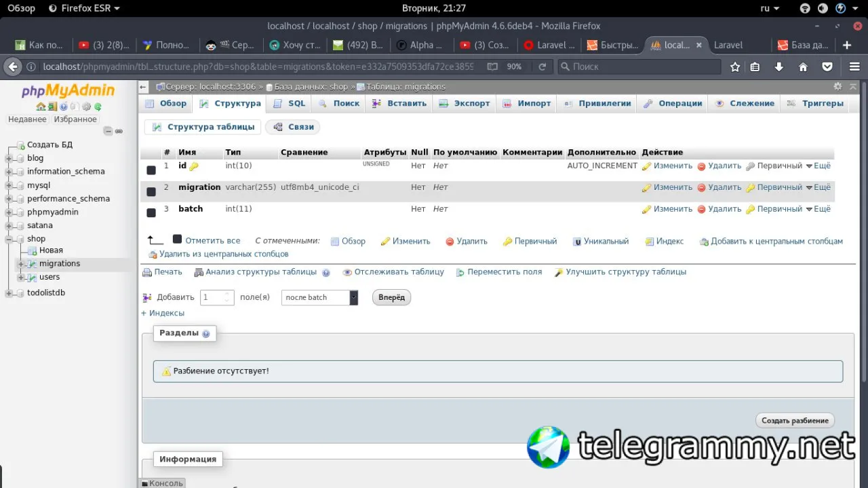Click Улучшить структуру таблицы link
Screen dimensions: 868x488
click(620, 272)
